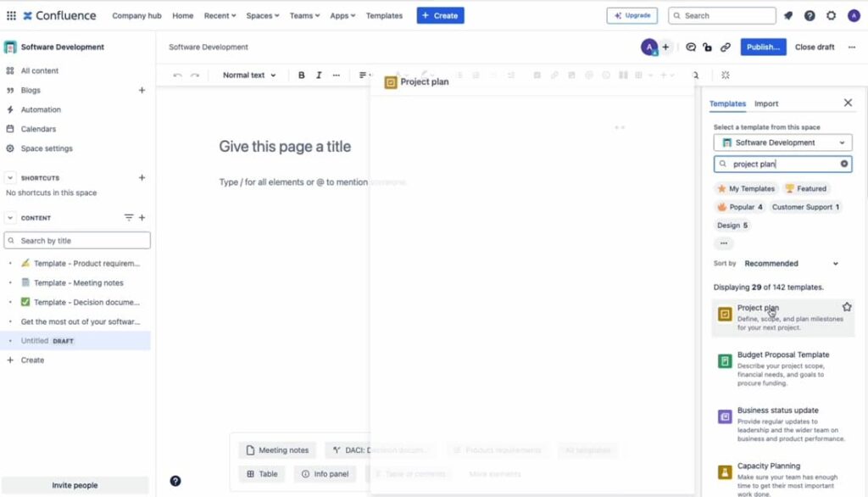
Task: Click the help button at bottom left of editor
Action: pyautogui.click(x=175, y=481)
